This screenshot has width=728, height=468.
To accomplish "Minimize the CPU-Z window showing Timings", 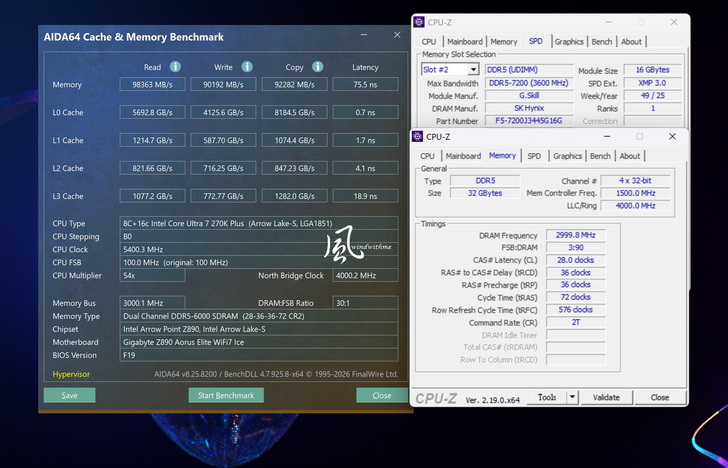I will (x=608, y=136).
